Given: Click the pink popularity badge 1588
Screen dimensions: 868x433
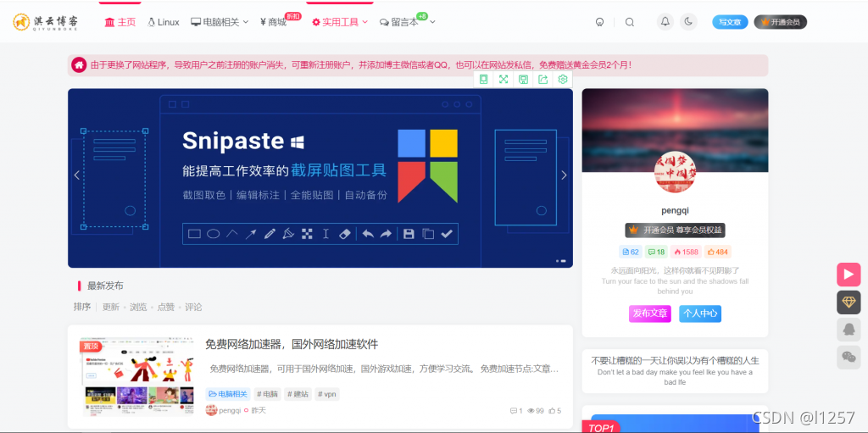Looking at the screenshot, I should click(686, 252).
